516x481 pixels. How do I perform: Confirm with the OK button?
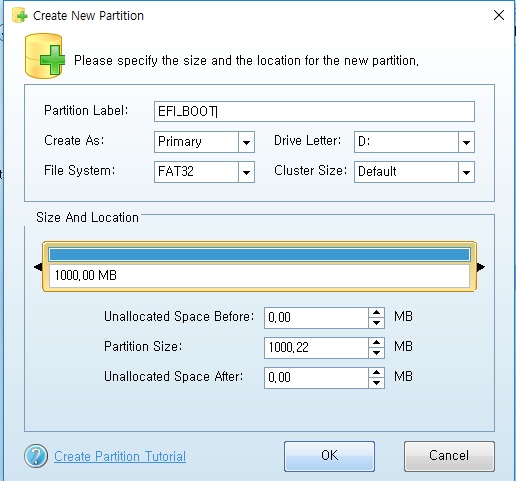[329, 456]
